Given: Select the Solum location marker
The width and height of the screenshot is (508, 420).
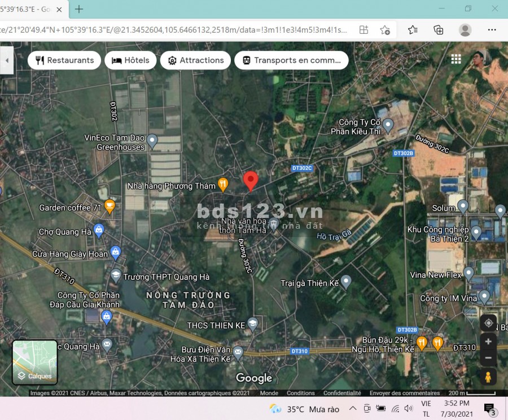Looking at the screenshot, I should (463, 207).
